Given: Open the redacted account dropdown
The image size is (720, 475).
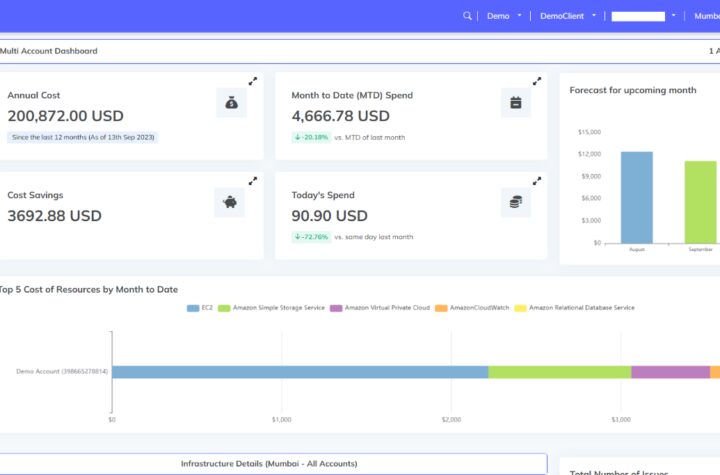Looking at the screenshot, I should [x=644, y=16].
